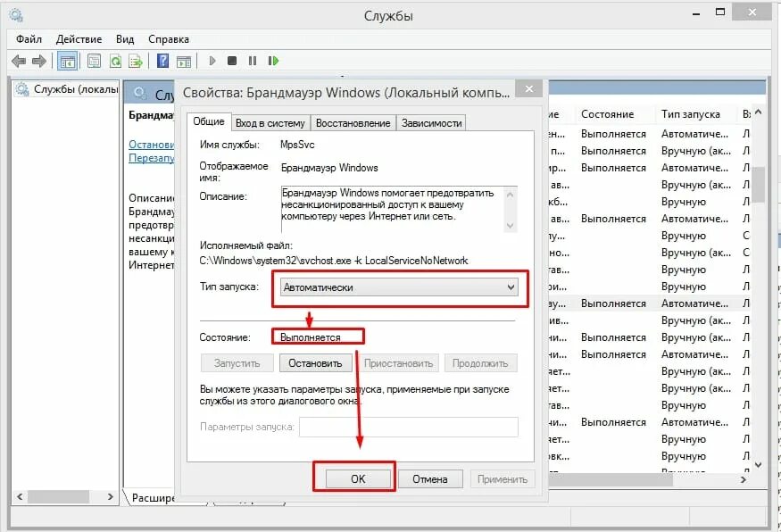
Task: Click the Start service play icon
Action: [212, 61]
